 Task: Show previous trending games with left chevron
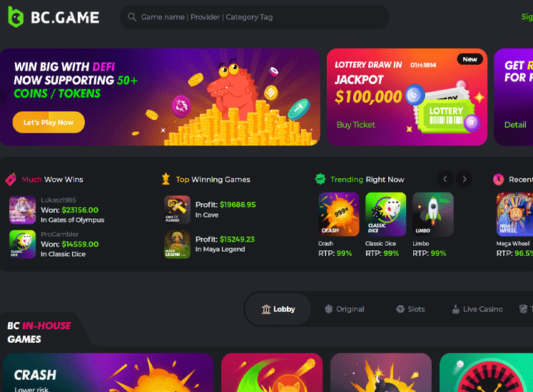coord(445,179)
